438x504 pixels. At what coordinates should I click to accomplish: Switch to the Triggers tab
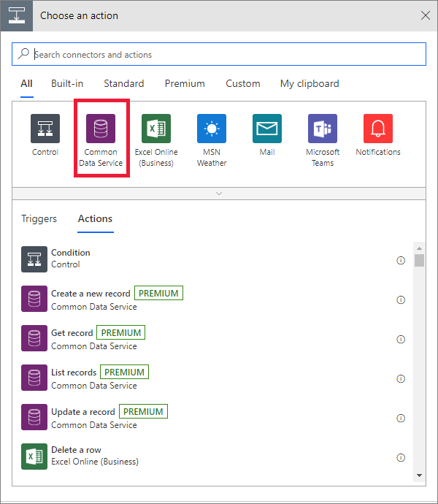[39, 219]
